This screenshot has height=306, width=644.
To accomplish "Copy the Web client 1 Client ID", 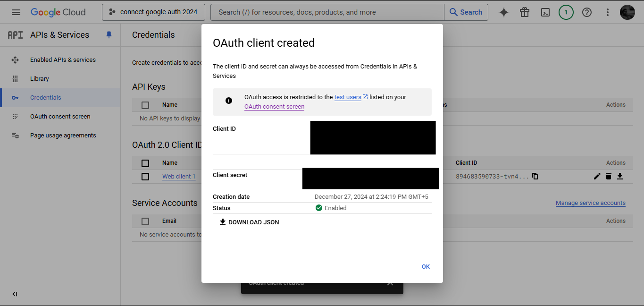I will (535, 176).
